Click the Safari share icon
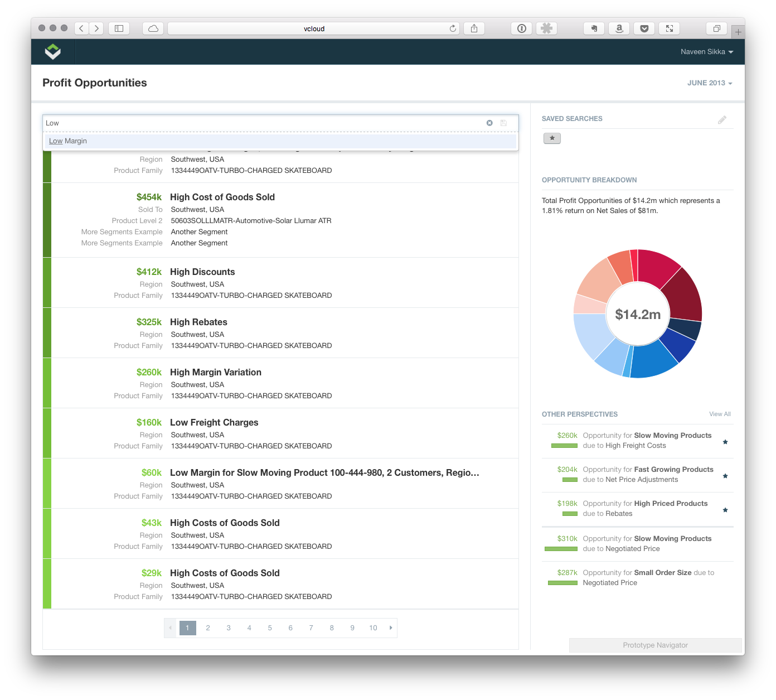This screenshot has height=700, width=776. click(474, 28)
